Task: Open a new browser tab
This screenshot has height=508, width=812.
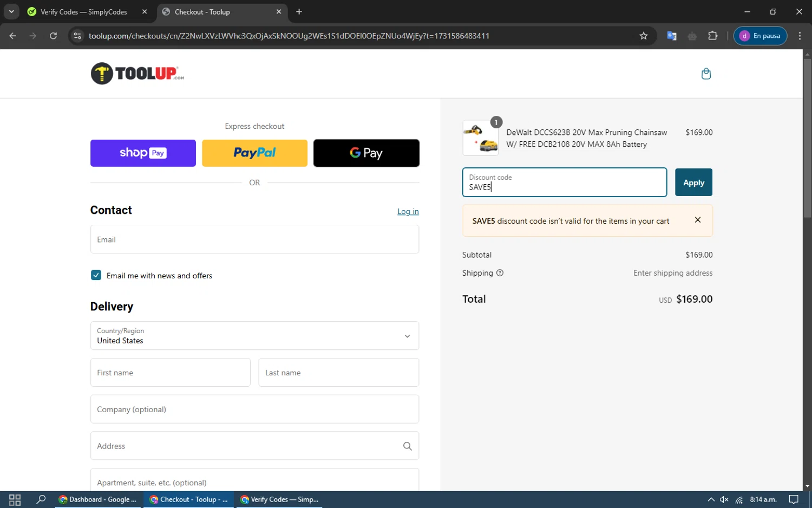Action: click(299, 11)
